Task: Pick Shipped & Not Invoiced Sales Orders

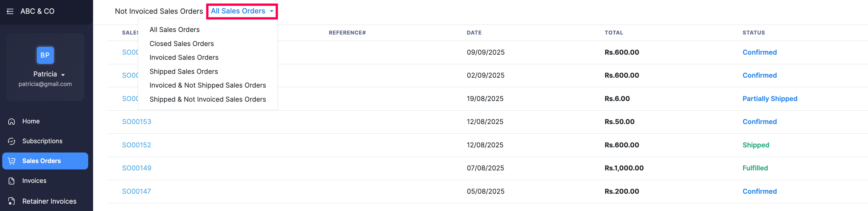Action: pyautogui.click(x=207, y=99)
